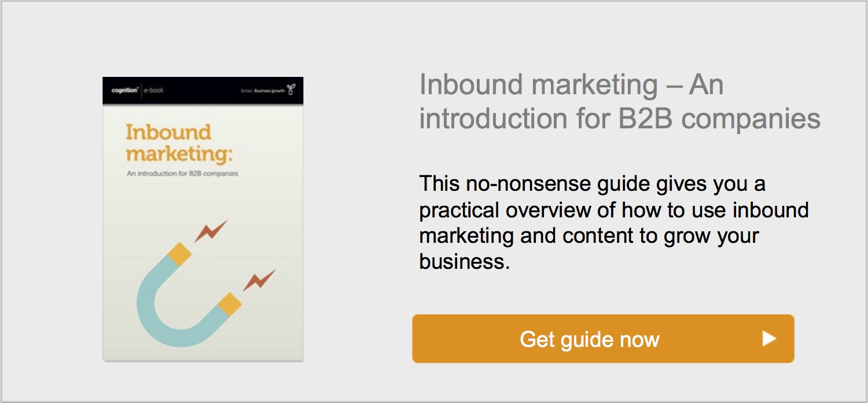This screenshot has width=868, height=403.
Task: Click the white play arrow on the orange button
Action: [768, 338]
